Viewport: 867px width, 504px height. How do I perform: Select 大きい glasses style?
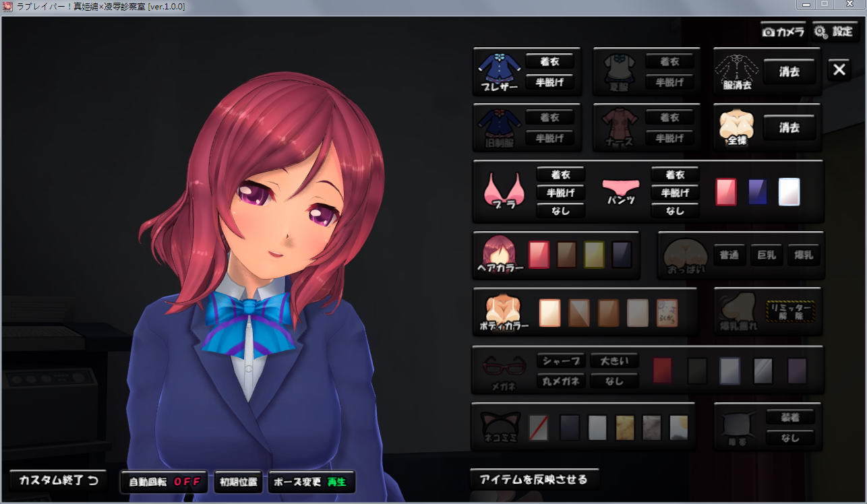coord(614,360)
